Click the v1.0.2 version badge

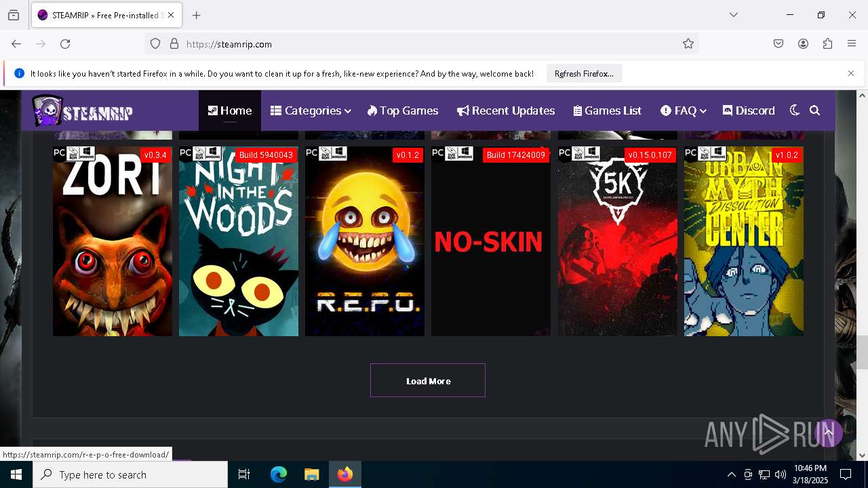click(787, 155)
